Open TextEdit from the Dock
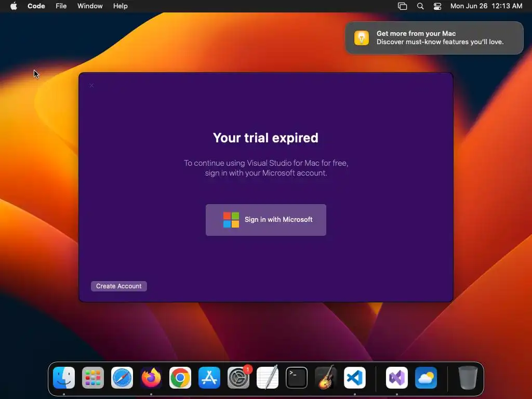 pos(268,378)
